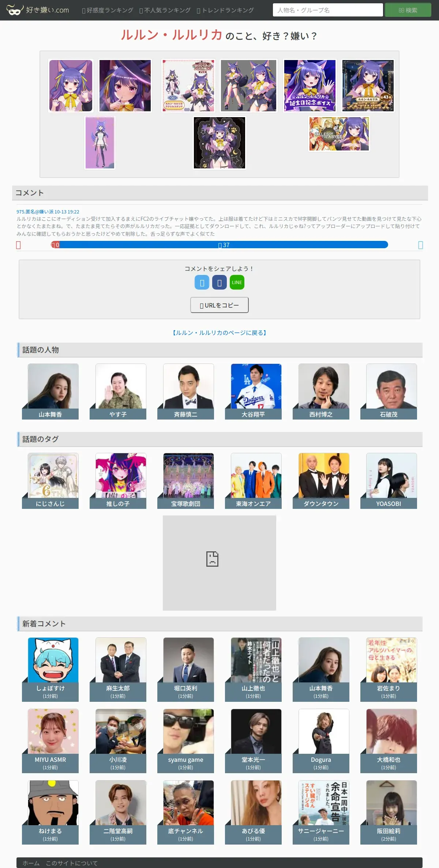Open 山本舞香 card in 新着コメント
This screenshot has height=868, width=439.
[321, 669]
